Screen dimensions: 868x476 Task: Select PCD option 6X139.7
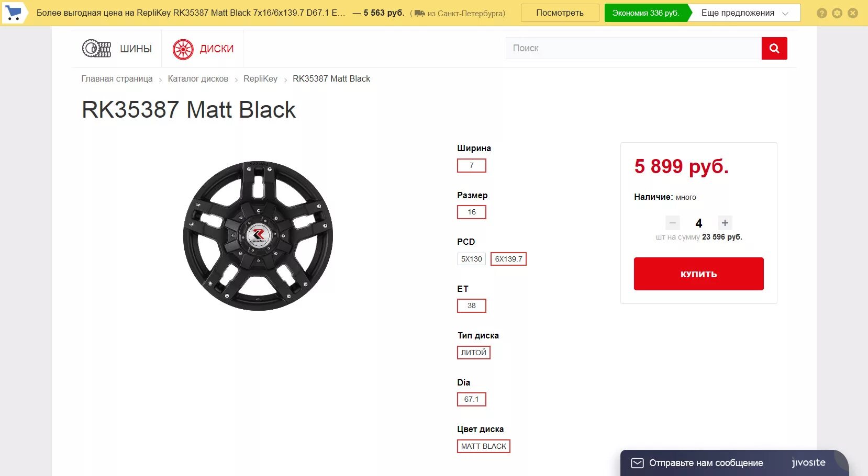(x=508, y=259)
